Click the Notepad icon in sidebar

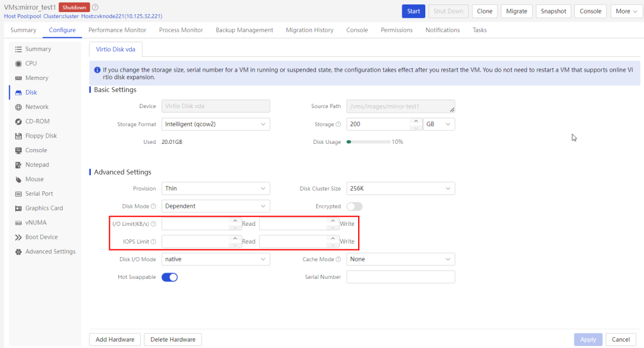click(x=19, y=165)
